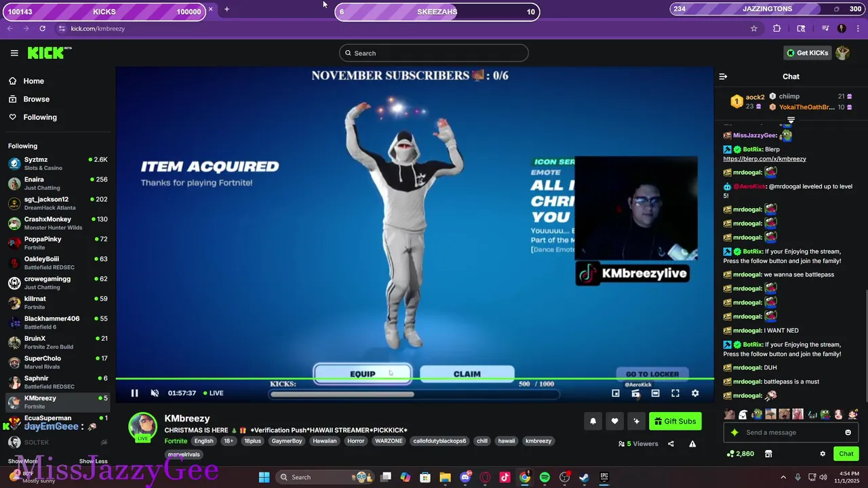Click the green sparkle icon in message box

click(734, 432)
